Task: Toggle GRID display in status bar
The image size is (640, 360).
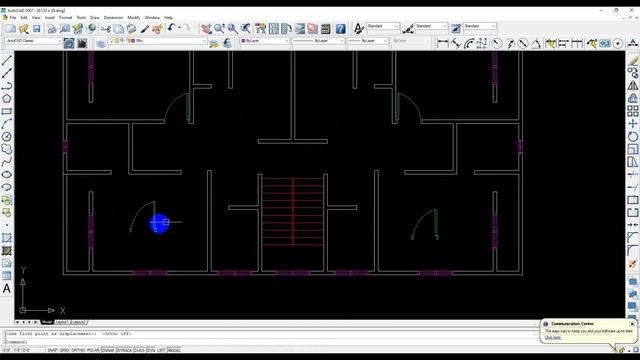Action: pyautogui.click(x=64, y=350)
